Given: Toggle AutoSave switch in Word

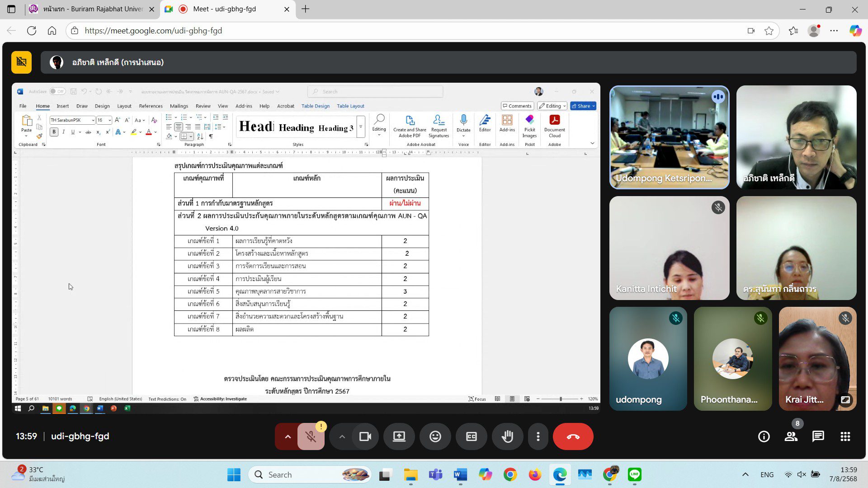Looking at the screenshot, I should point(57,91).
